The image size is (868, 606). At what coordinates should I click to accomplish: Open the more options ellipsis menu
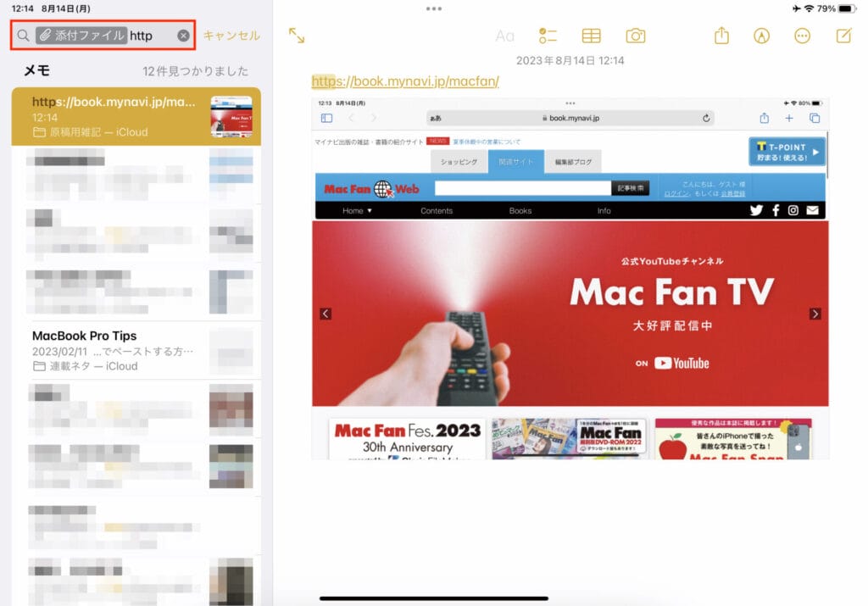pos(802,36)
